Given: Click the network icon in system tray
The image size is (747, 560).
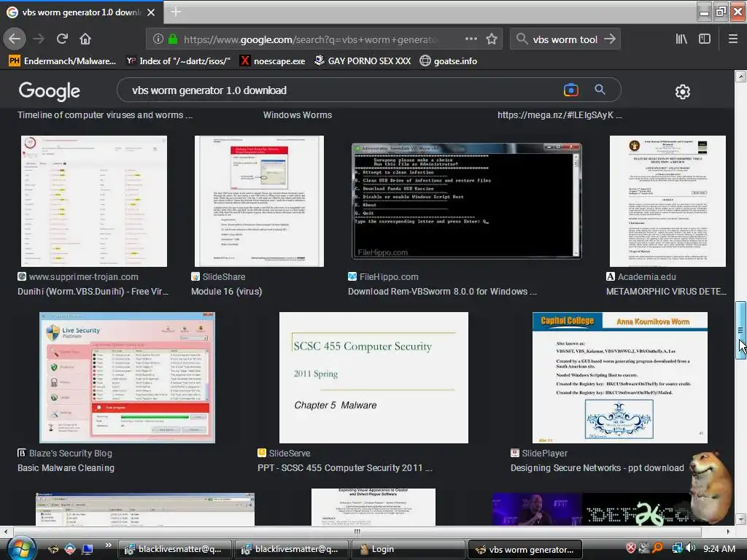Looking at the screenshot, I should click(677, 548).
